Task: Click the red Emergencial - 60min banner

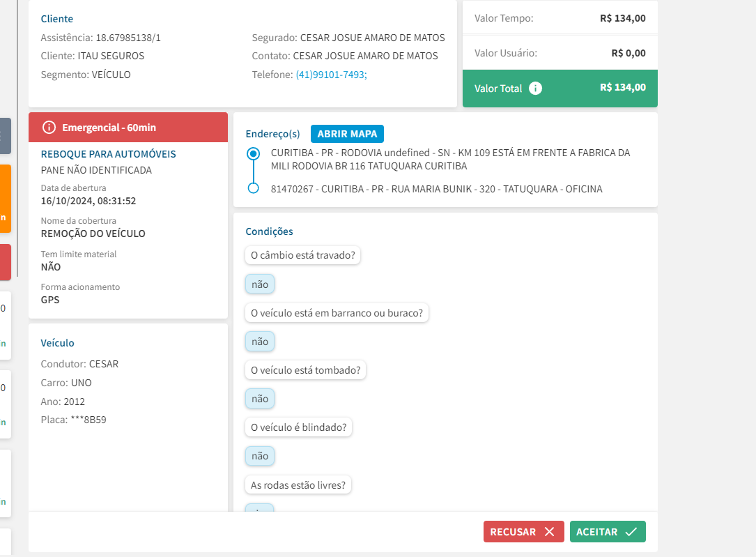Action: (x=128, y=128)
